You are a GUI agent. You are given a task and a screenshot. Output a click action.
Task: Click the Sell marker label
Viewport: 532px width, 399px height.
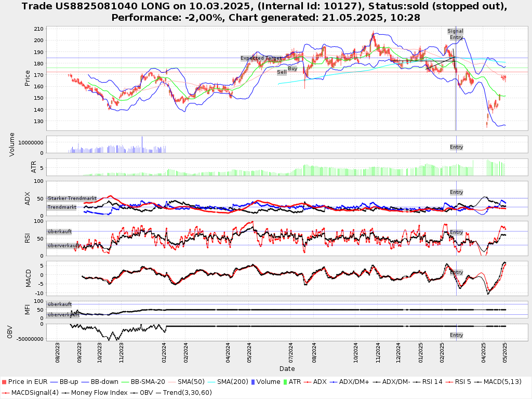(282, 72)
